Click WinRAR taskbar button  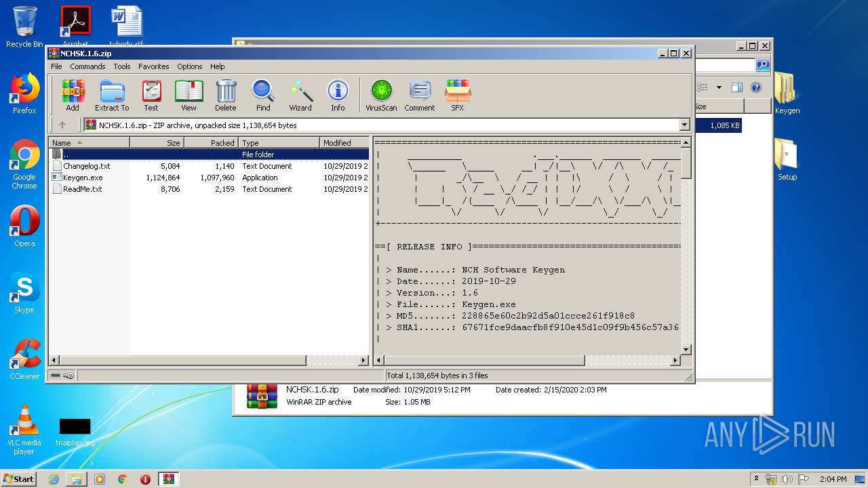click(x=168, y=479)
